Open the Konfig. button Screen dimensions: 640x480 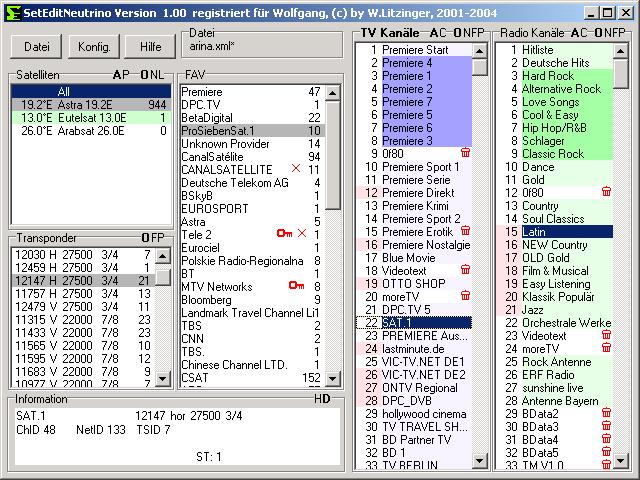pyautogui.click(x=94, y=47)
